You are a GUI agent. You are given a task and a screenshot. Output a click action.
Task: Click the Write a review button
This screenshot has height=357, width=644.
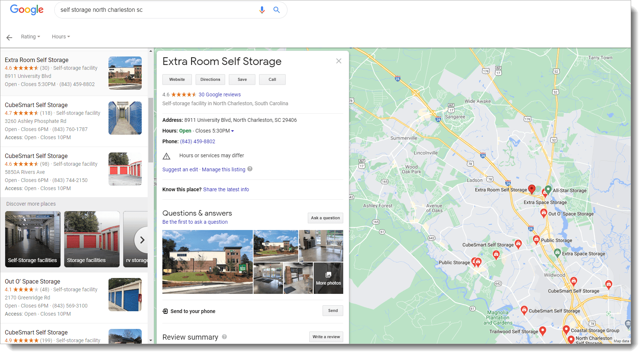[x=326, y=337]
